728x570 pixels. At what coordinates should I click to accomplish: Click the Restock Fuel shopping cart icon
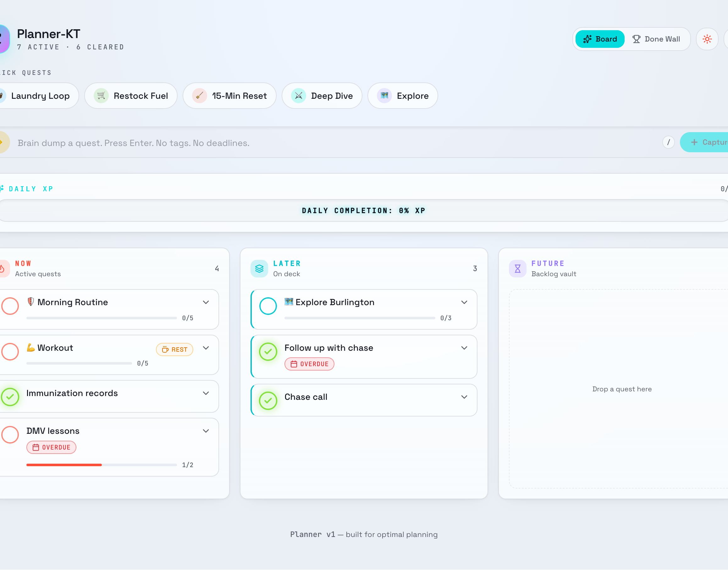[x=101, y=96]
